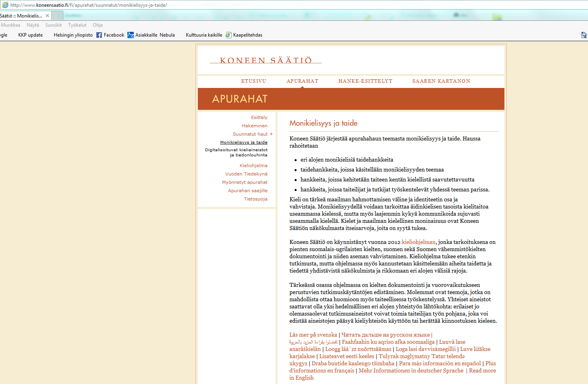Click bullet 'eri alojen monikielisiä taidehankkeita'
Viewport: 588px width, 384px height.
point(347,160)
